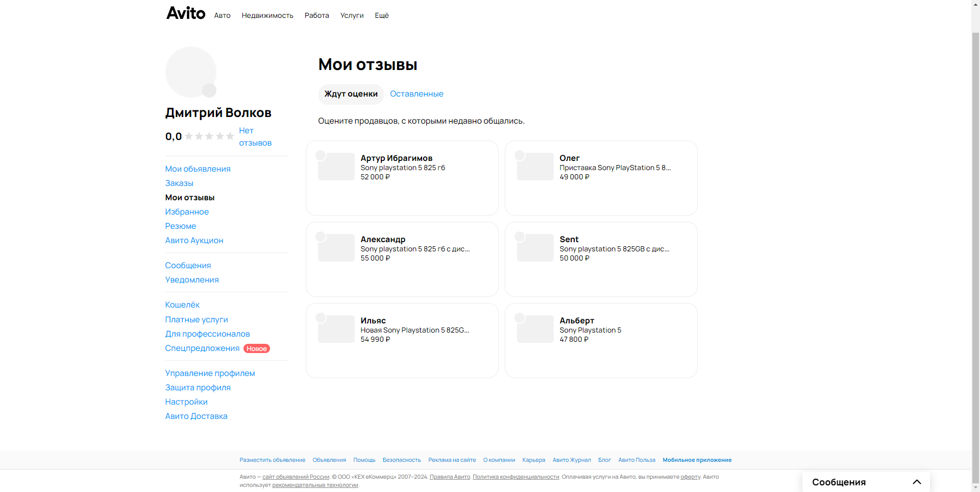
Task: Open Политика конфиденциальности link
Action: tap(516, 477)
